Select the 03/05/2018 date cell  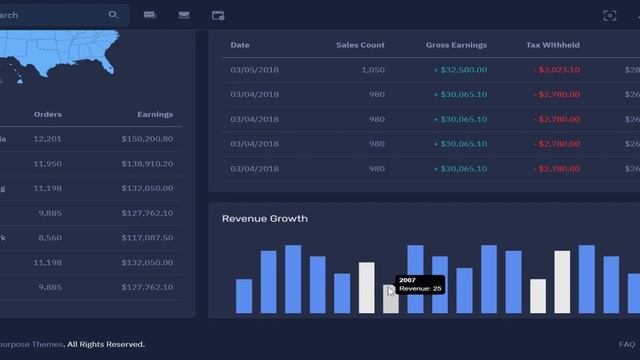point(255,70)
